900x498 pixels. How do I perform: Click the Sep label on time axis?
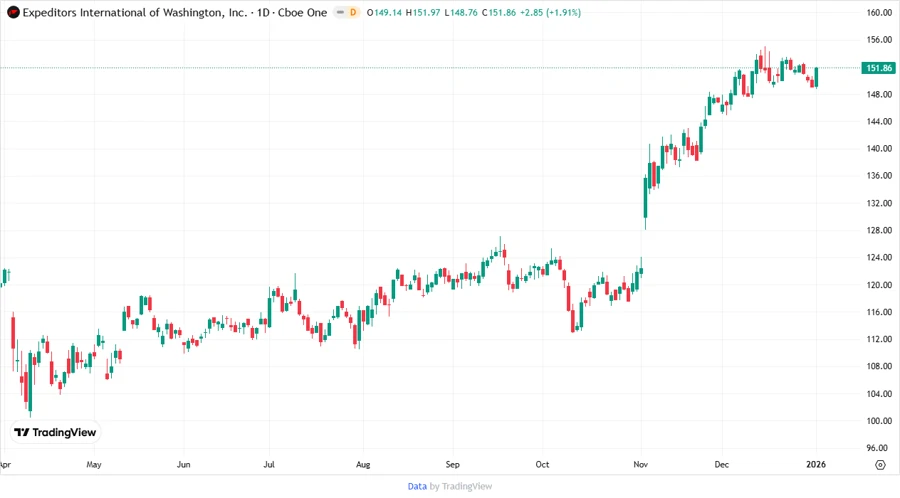point(452,464)
